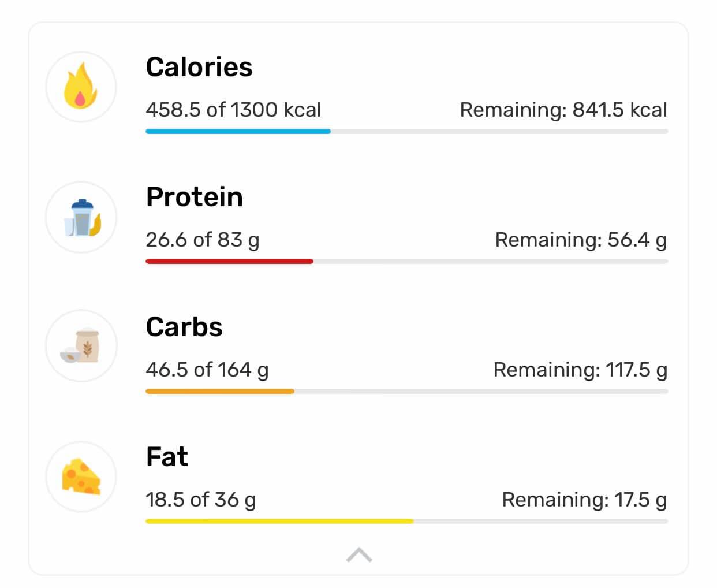Tap Remaining: 841.5 kcal label
Viewport: 717px width, 588px height.
tap(563, 110)
